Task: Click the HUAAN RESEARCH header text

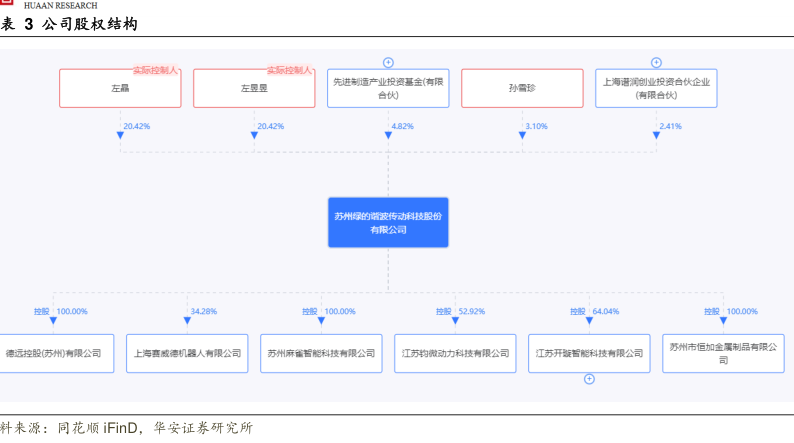Action: point(61,6)
